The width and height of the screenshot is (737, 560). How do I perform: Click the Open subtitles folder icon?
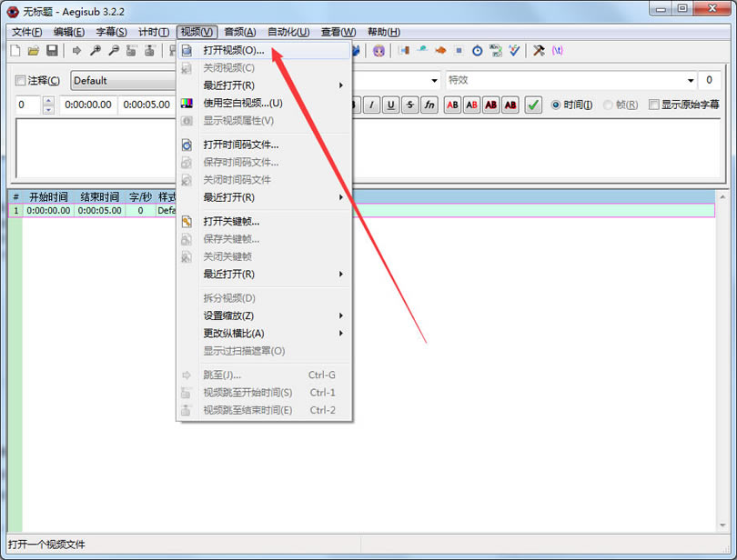(x=33, y=51)
